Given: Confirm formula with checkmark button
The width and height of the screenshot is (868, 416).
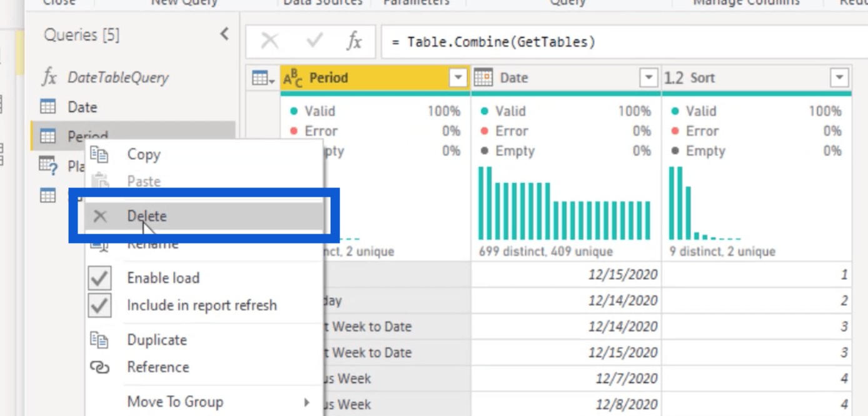Looking at the screenshot, I should (x=315, y=41).
